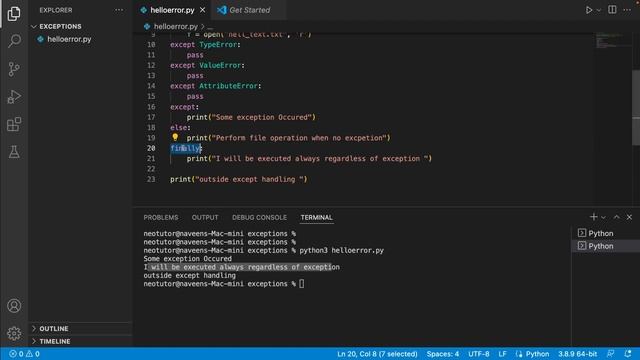
Task: Change encoding via UTF-8 status item
Action: click(479, 354)
